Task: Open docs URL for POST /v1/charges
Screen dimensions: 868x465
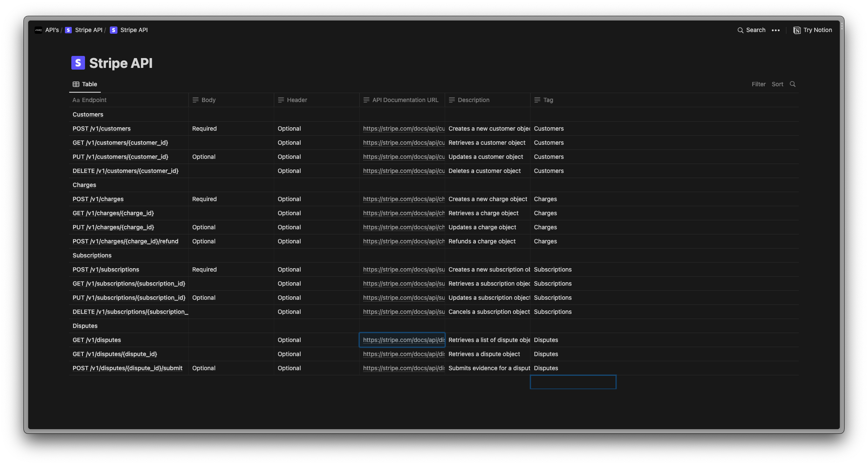Action: (404, 199)
